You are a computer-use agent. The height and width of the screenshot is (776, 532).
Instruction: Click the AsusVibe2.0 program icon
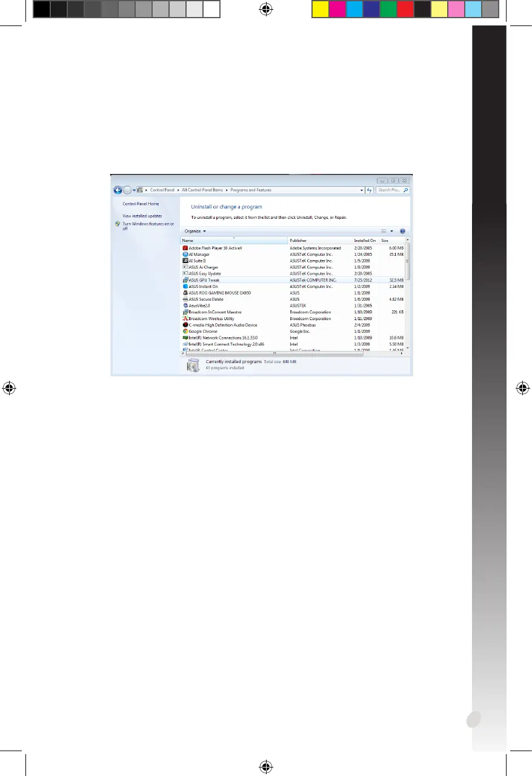(185, 306)
